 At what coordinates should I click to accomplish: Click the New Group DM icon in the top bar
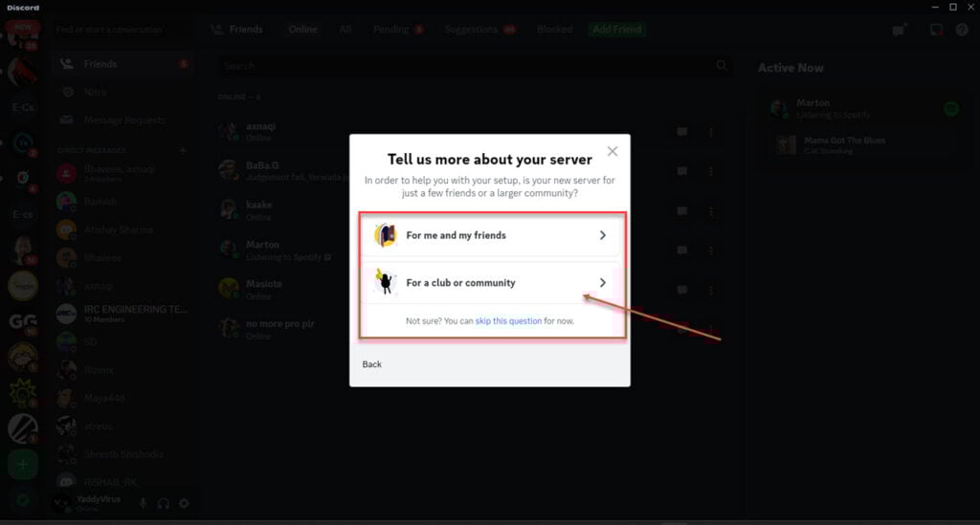point(899,30)
